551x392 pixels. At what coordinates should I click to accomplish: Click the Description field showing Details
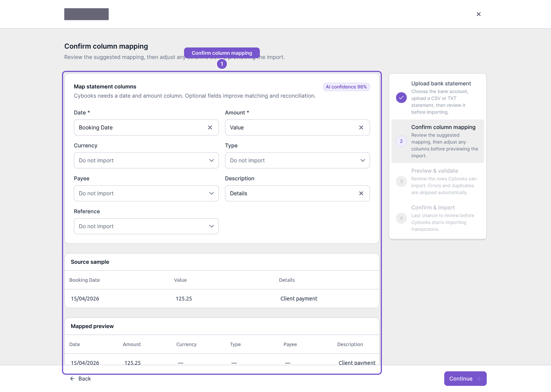(x=297, y=193)
